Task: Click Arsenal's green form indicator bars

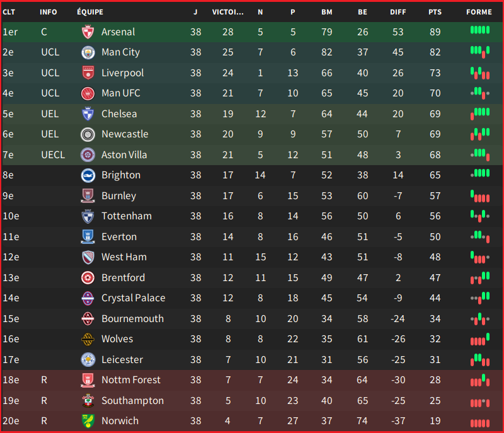Action: pyautogui.click(x=480, y=30)
